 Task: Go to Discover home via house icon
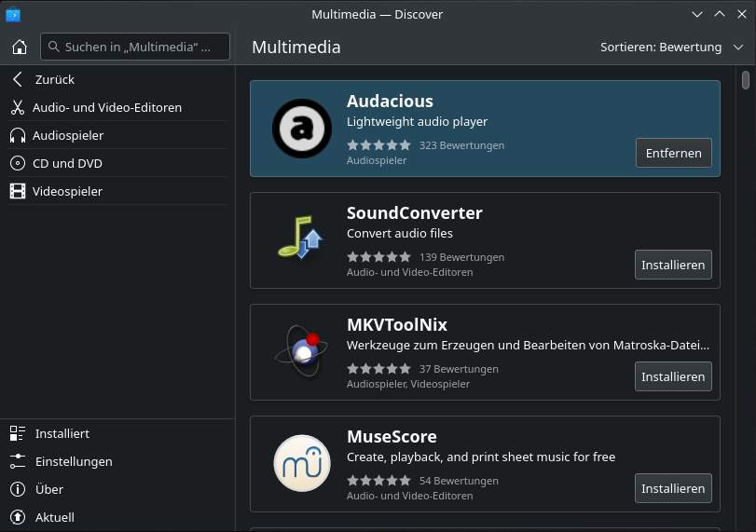(x=20, y=47)
